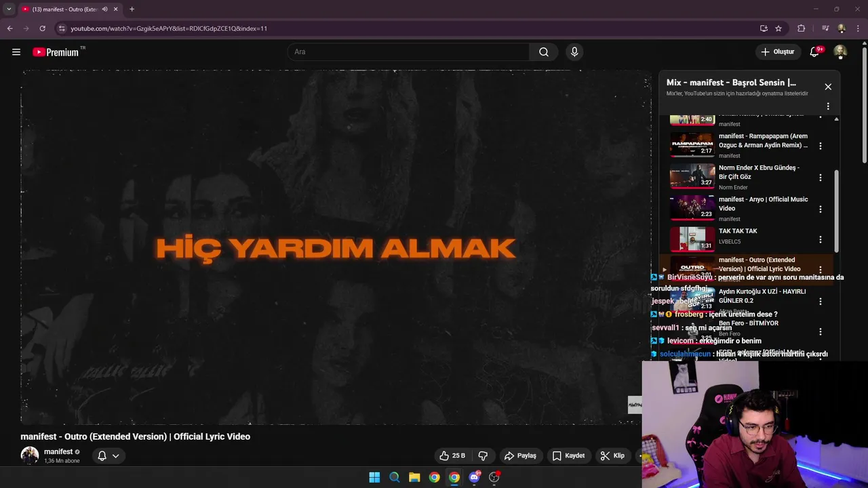
Task: View site information icon in address bar
Action: (x=62, y=28)
